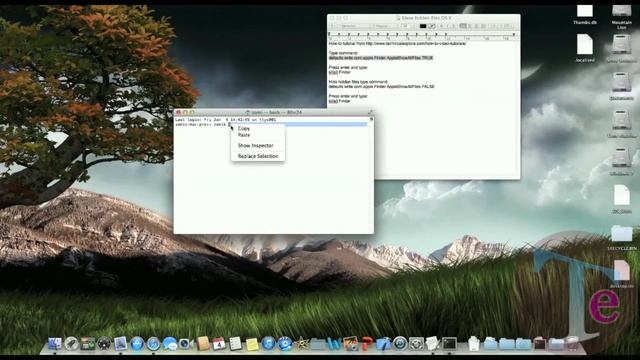This screenshot has height=360, width=640.
Task: Click highlighted AppleShowAllFiles TRUE command line
Action: (381, 58)
